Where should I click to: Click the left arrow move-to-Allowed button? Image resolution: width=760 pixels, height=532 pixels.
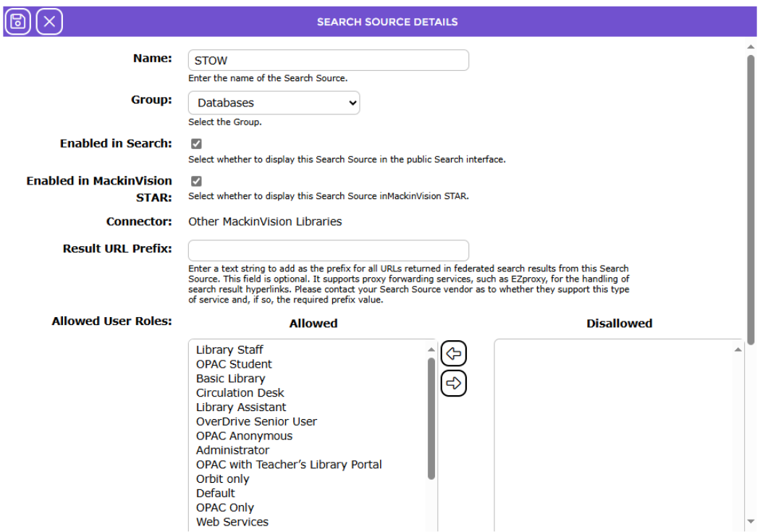pyautogui.click(x=454, y=354)
